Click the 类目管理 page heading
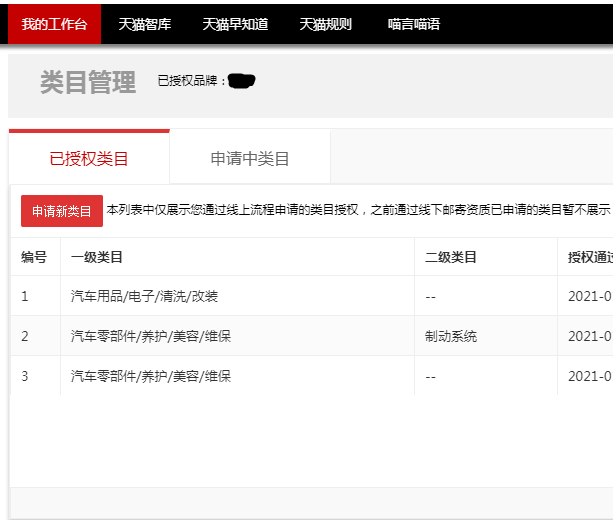613x520 pixels. pyautogui.click(x=88, y=82)
